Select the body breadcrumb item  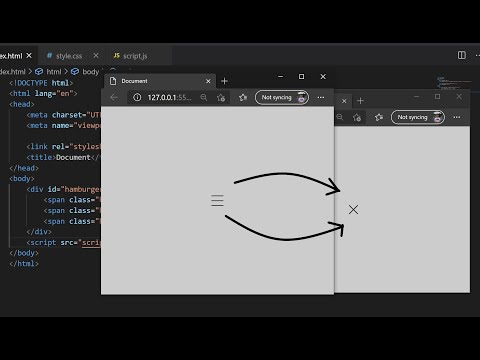pos(85,71)
